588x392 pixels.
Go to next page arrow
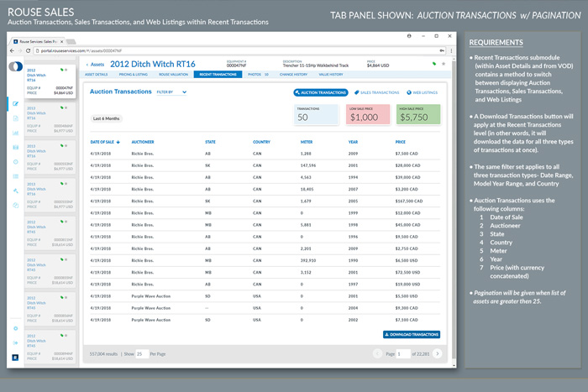click(438, 353)
